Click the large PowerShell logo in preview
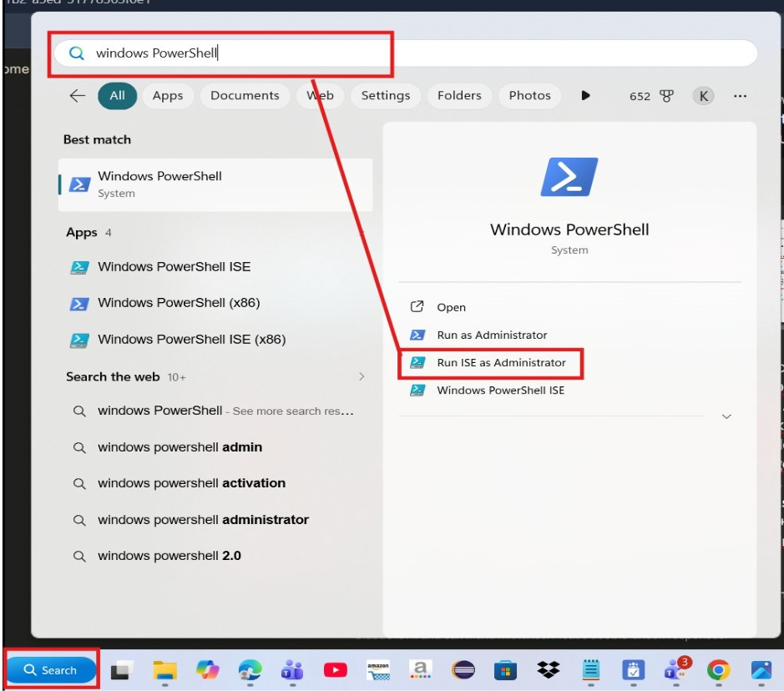Screen dimensions: 784x691 pos(569,177)
